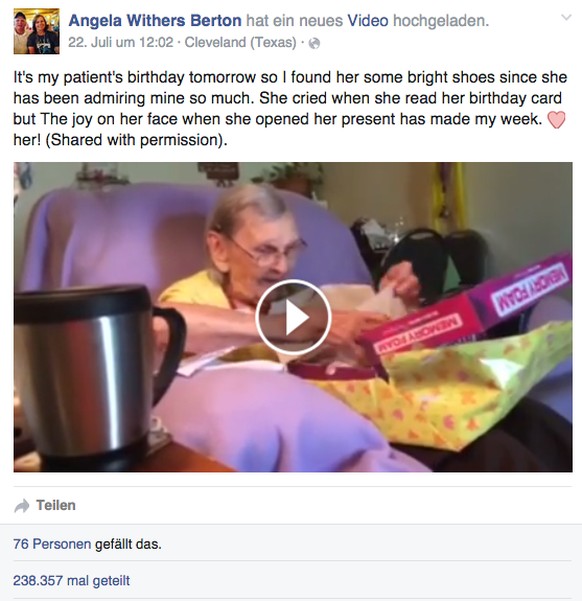
Task: Open the 238.357 mal geteilt shares list
Action: click(x=72, y=581)
